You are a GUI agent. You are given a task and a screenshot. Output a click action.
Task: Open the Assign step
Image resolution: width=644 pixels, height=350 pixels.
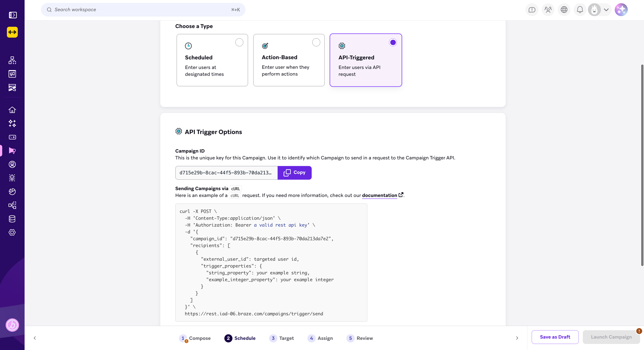coord(320,338)
